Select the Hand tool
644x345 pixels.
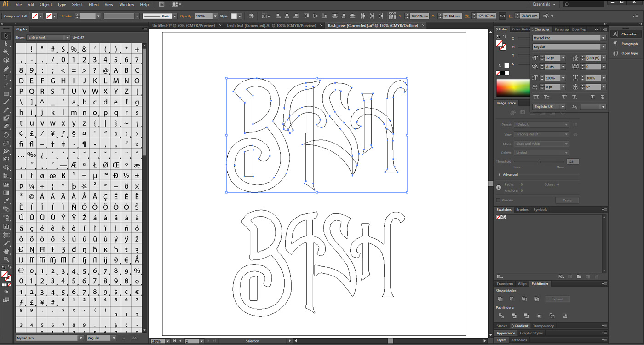pos(6,251)
